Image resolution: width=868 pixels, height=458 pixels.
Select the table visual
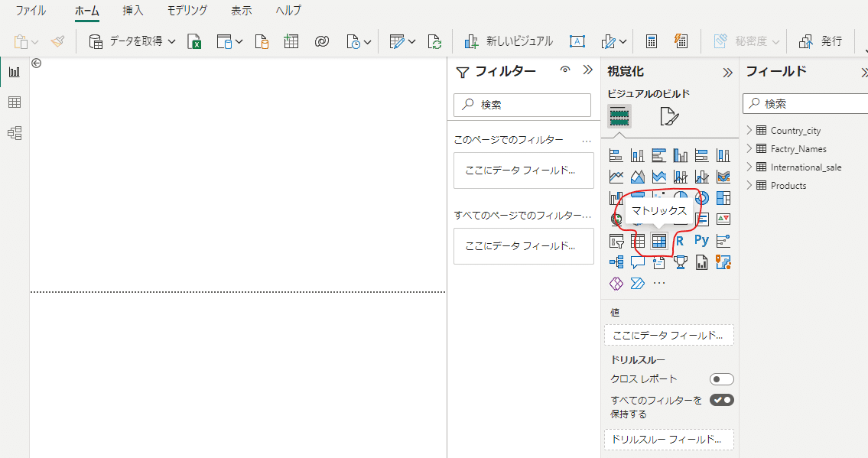[638, 241]
